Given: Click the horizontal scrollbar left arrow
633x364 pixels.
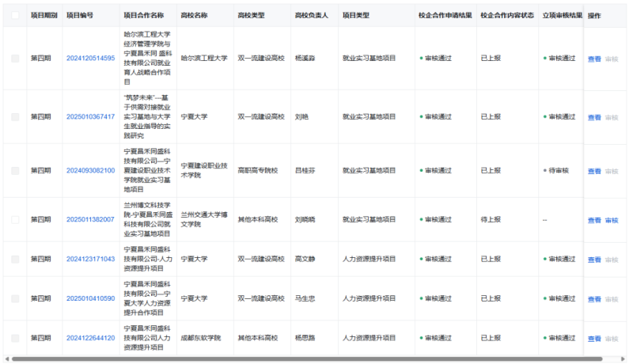Looking at the screenshot, I should tap(6, 358).
